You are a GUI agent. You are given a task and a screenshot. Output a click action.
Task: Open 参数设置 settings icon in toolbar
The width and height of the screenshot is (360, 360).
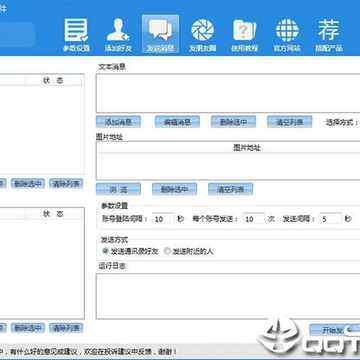click(76, 34)
